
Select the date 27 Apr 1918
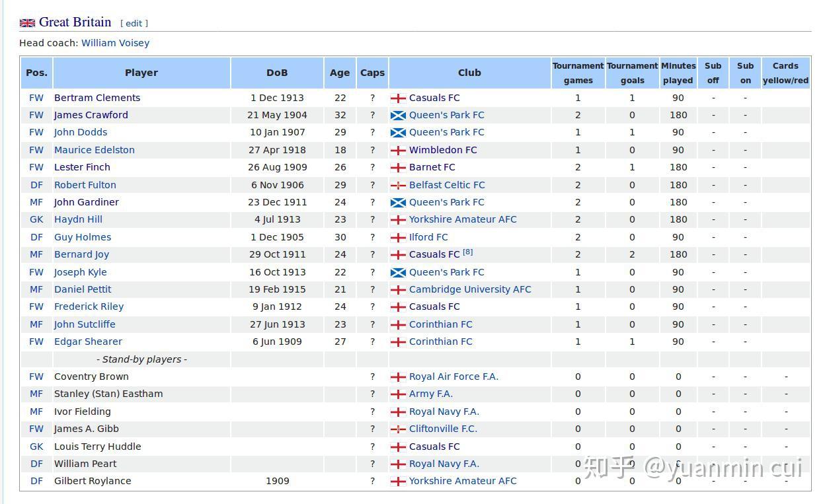pyautogui.click(x=277, y=150)
